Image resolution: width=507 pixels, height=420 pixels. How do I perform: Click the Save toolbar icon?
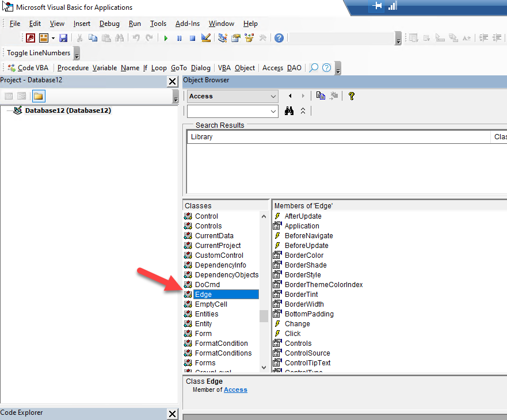pyautogui.click(x=63, y=38)
